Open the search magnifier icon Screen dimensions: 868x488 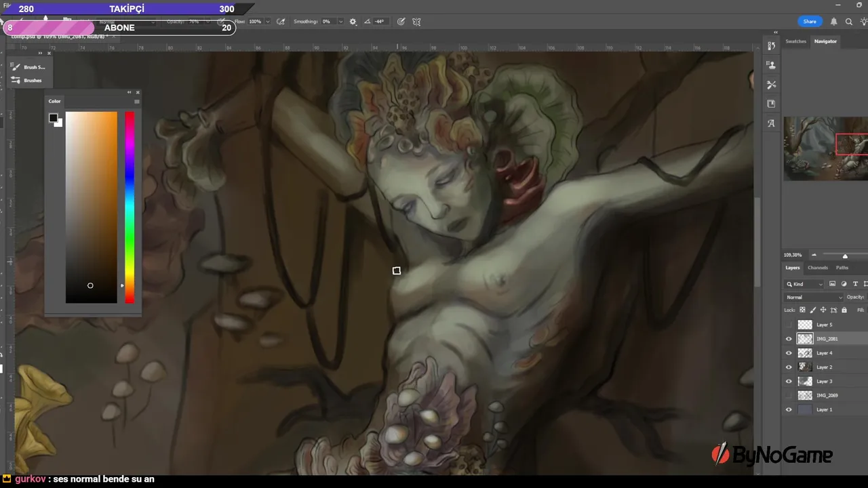point(849,22)
